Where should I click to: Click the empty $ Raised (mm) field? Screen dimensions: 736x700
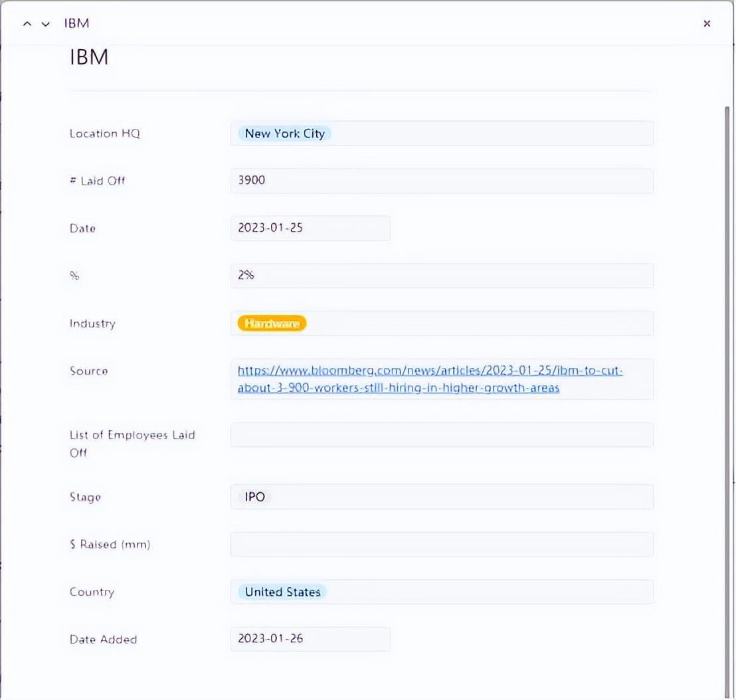click(x=441, y=545)
